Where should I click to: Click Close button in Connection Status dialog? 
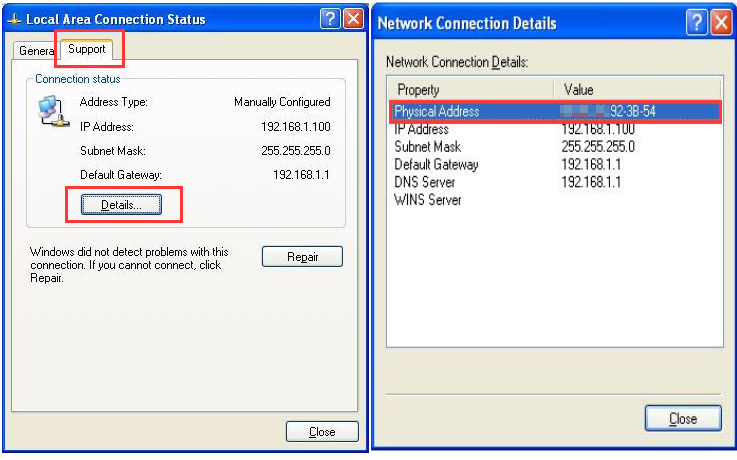322,431
